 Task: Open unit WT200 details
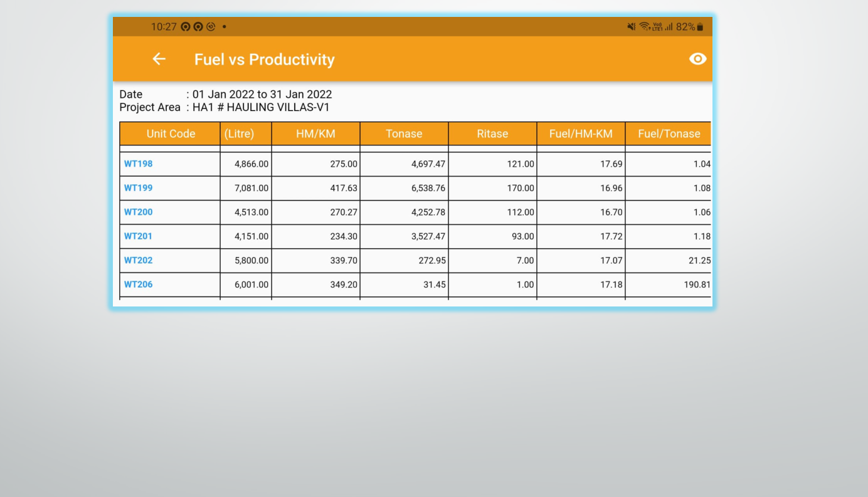(x=138, y=212)
